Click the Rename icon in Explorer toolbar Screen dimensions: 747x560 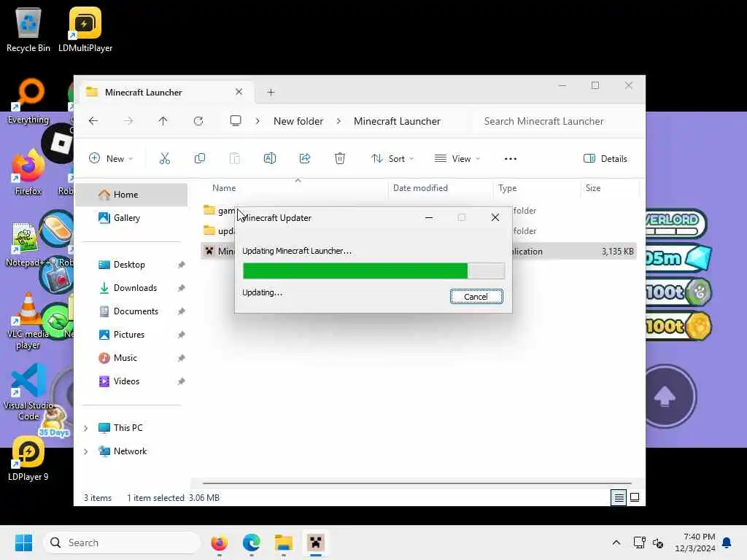click(270, 158)
